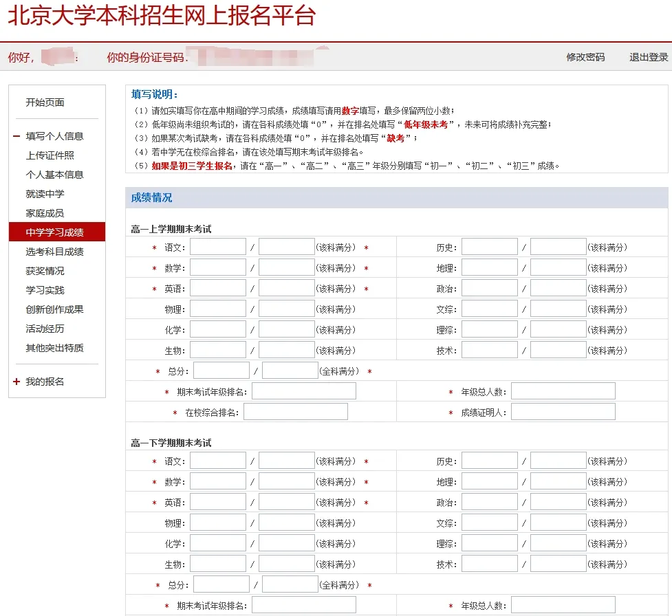Focus 高一下学期 数学 full-mark field
This screenshot has height=616, width=672.
(287, 481)
